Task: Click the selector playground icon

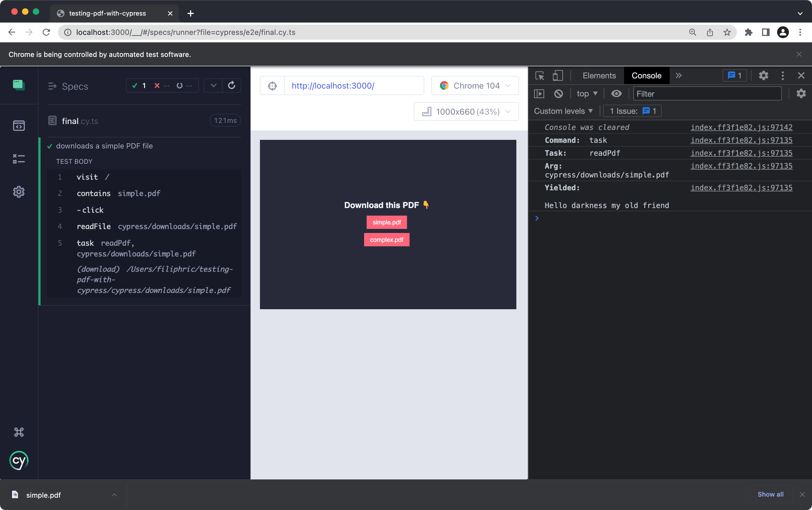Action: click(271, 86)
